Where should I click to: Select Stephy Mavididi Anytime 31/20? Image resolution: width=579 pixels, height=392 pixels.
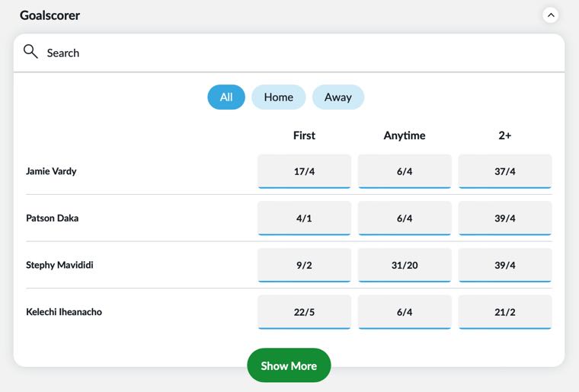[405, 265]
